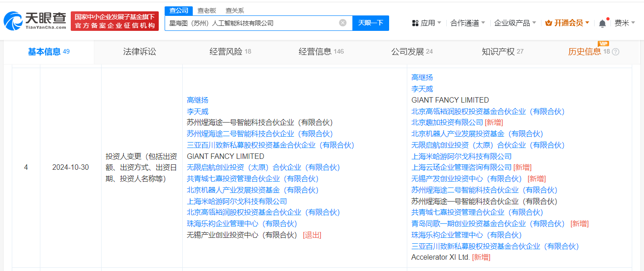644x271 pixels.
Task: Click the 天眼一下 search button
Action: pos(371,23)
